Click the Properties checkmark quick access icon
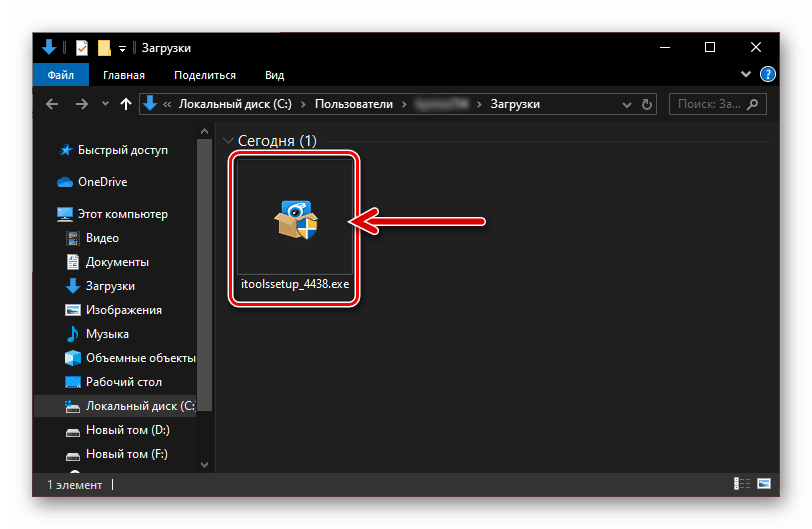Screen dimensions: 812x529 tap(82, 48)
